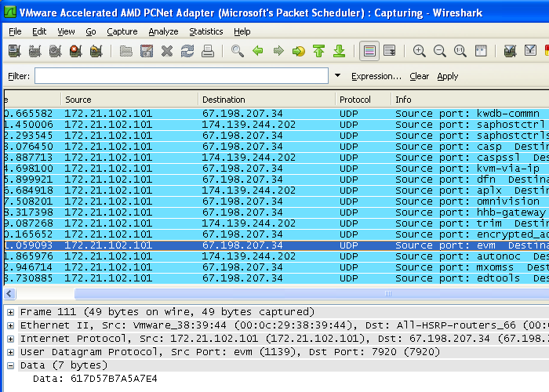Open the filter Expression dialog
Image resolution: width=549 pixels, height=392 pixels.
(x=376, y=76)
